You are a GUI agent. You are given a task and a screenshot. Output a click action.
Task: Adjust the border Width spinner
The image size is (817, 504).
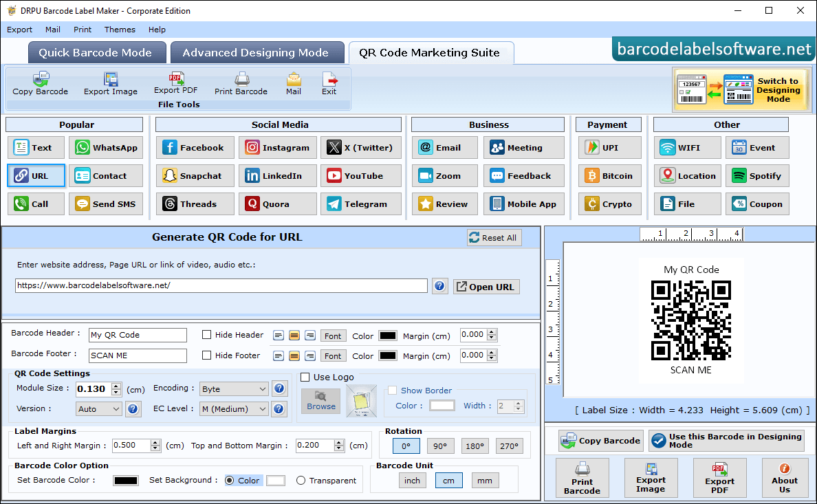[518, 406]
